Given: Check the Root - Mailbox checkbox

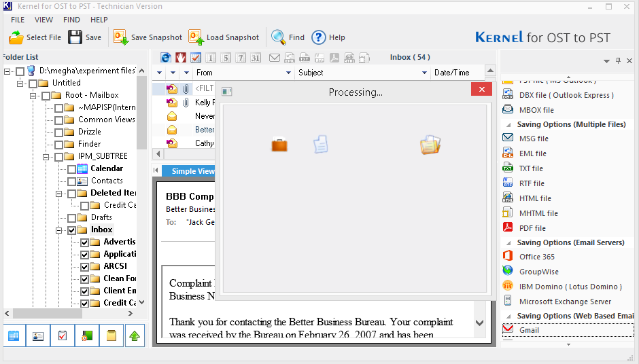Looking at the screenshot, I should (x=46, y=96).
